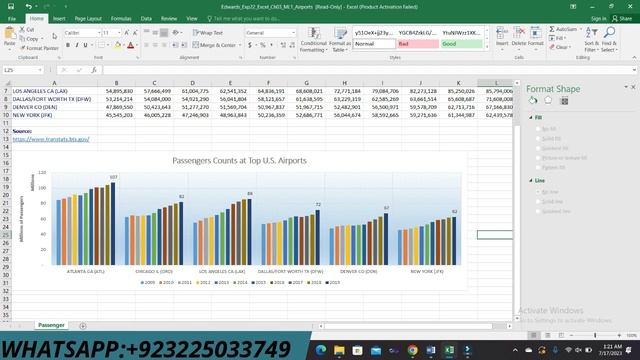The image size is (640, 360).
Task: Select the Pattern fill radio option
Action: click(538, 167)
